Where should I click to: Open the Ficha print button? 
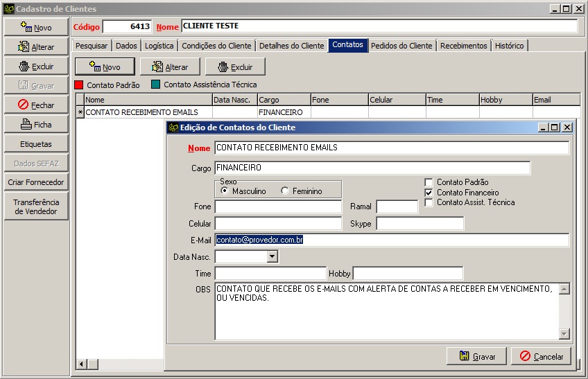35,125
